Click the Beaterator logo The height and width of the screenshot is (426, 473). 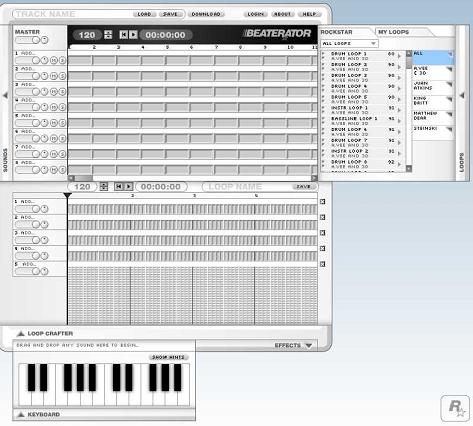(277, 34)
